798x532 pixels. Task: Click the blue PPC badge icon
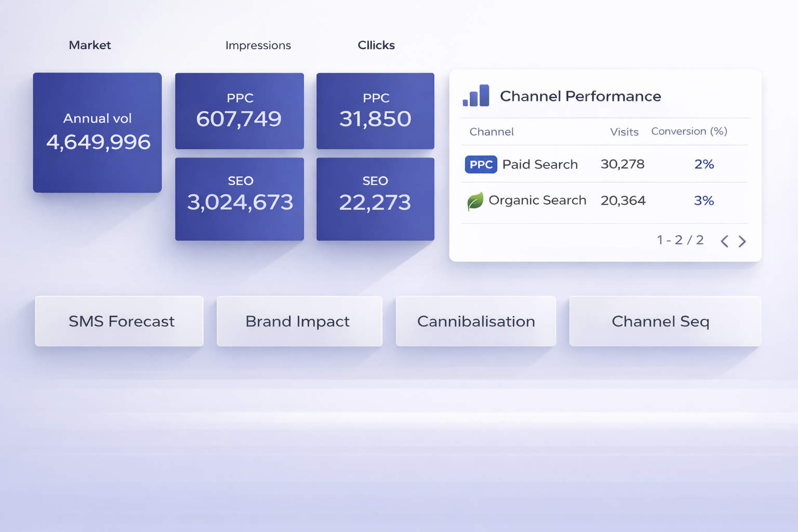click(x=481, y=165)
